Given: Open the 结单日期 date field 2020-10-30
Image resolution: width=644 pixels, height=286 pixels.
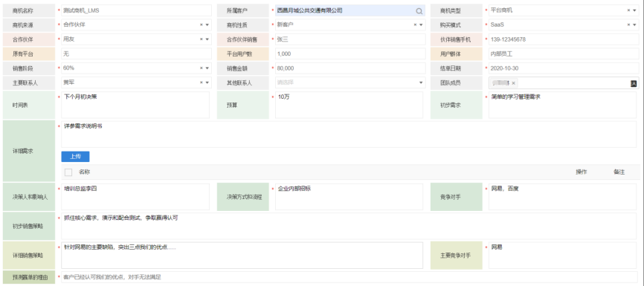Looking at the screenshot, I should [x=564, y=68].
